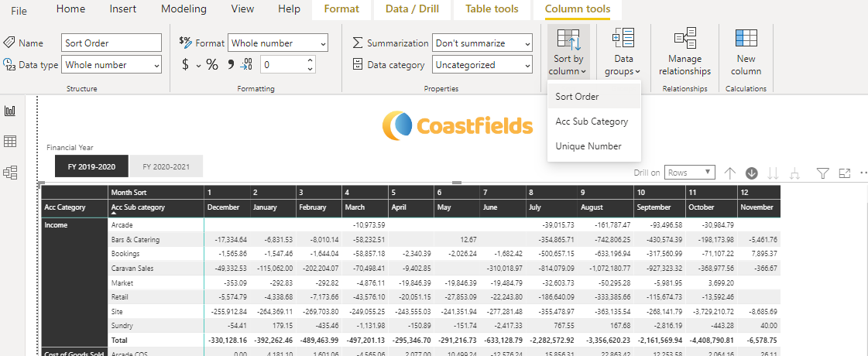Click the decimal places icon
Screen dimensions: 868x356
[246, 65]
